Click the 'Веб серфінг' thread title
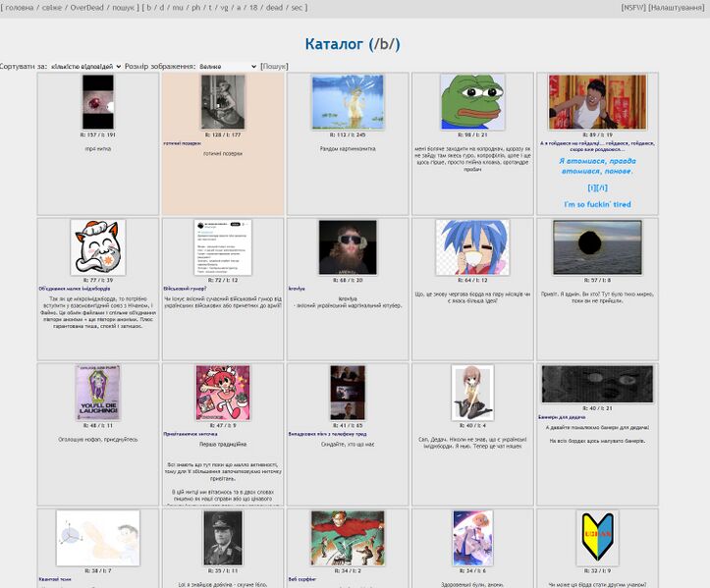This screenshot has height=588, width=710. click(301, 579)
